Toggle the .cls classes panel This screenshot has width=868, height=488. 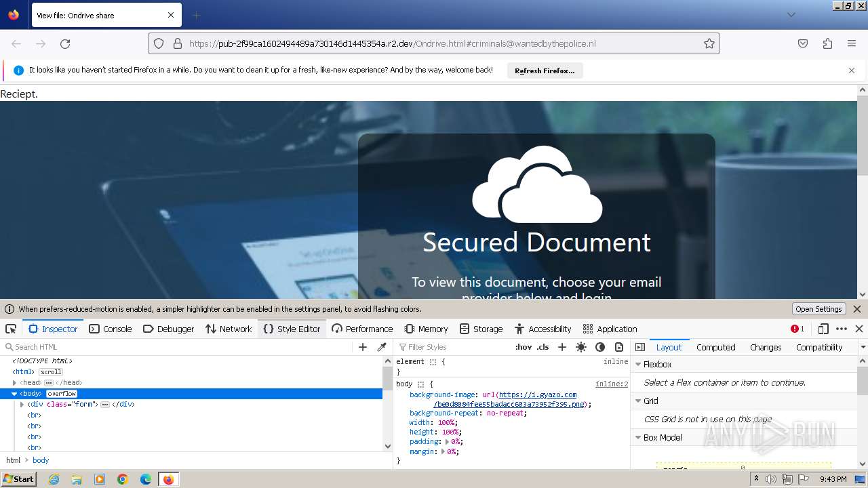pos(542,347)
